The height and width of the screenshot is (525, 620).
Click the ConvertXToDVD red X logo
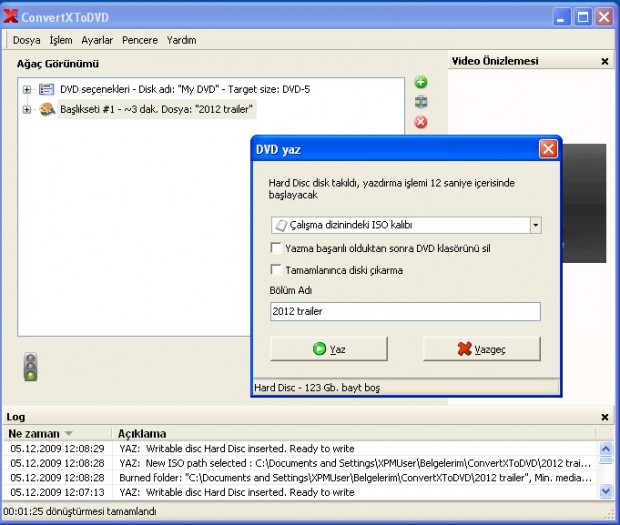pyautogui.click(x=11, y=17)
